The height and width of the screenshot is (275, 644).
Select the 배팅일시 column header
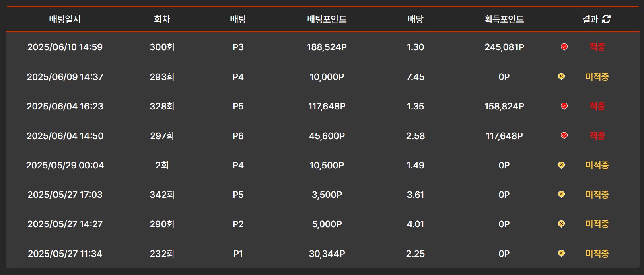pos(65,19)
